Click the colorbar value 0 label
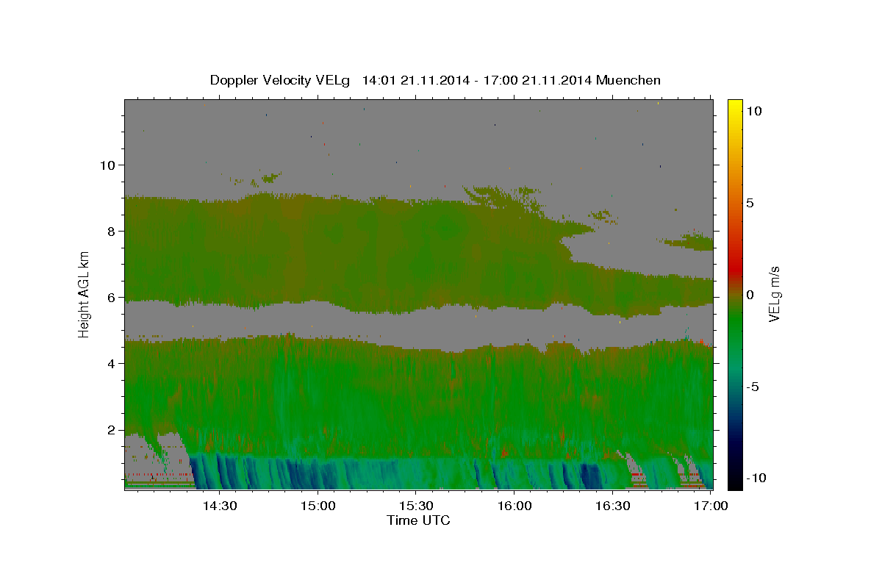The image size is (882, 588). (750, 295)
